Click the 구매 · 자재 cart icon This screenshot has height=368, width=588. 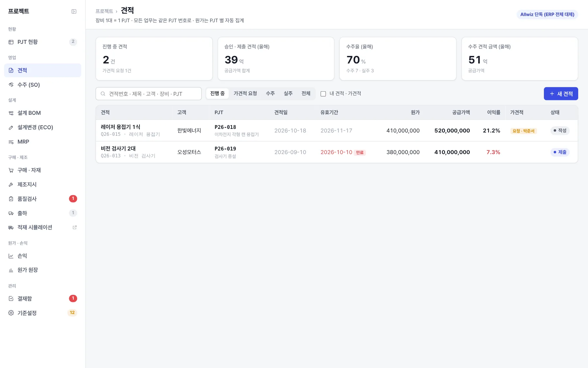[x=11, y=170]
